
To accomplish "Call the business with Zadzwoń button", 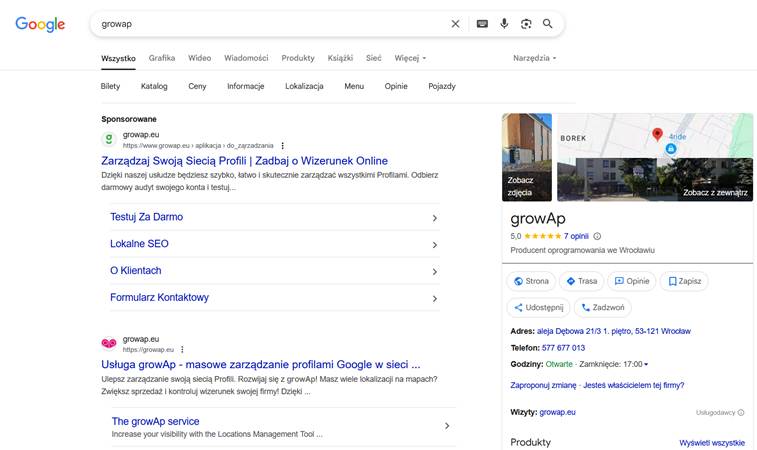I will pos(603,308).
